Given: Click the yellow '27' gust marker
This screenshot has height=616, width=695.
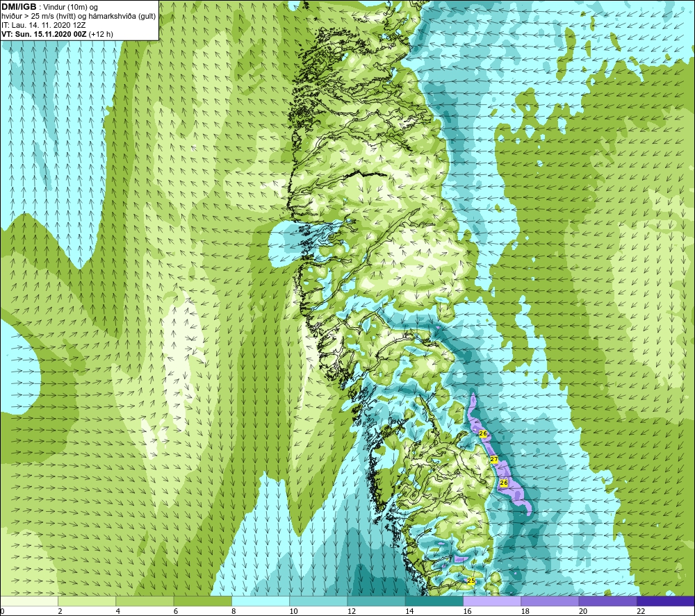Looking at the screenshot, I should [x=494, y=460].
